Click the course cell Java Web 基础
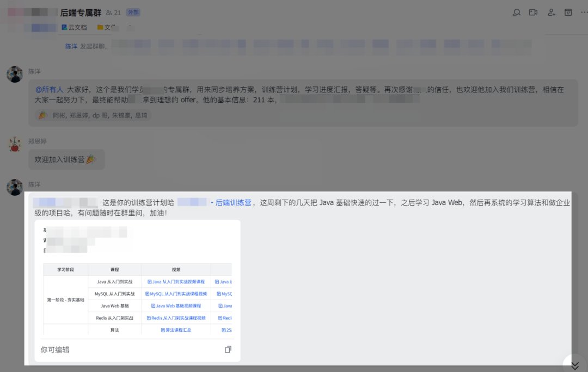The image size is (588, 372). click(x=115, y=306)
